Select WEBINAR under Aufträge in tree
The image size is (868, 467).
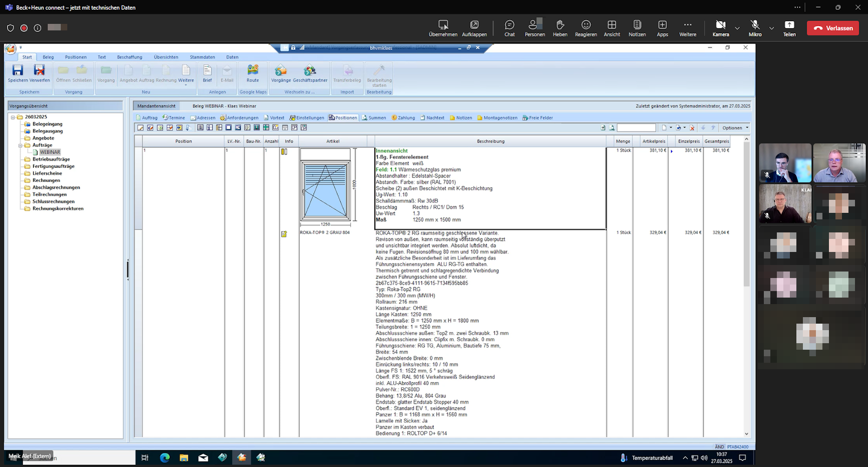coord(50,152)
